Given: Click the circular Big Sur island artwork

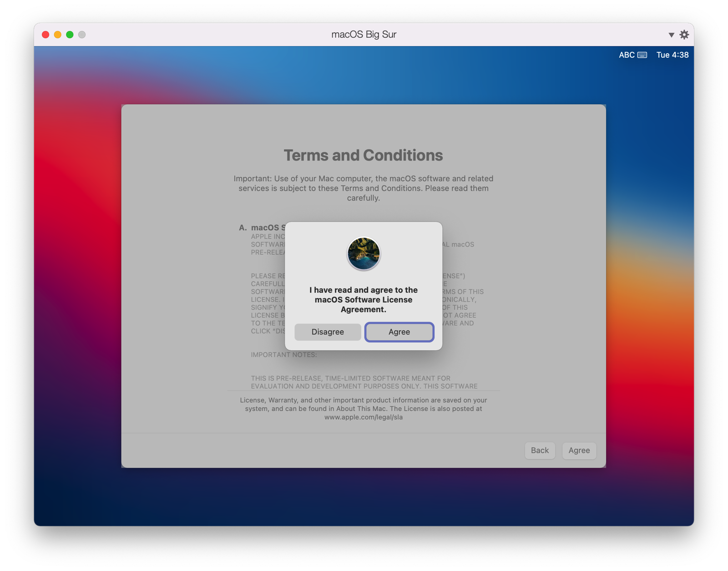Looking at the screenshot, I should click(363, 253).
